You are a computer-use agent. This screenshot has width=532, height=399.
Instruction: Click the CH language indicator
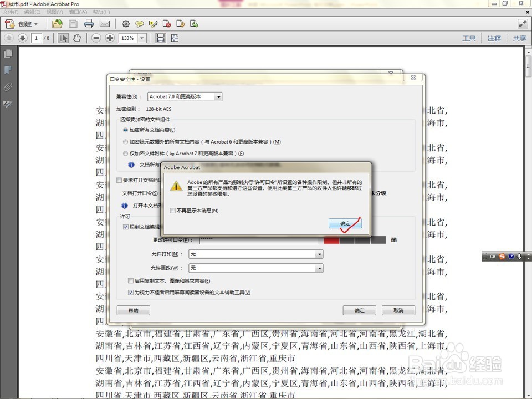pyautogui.click(x=493, y=257)
